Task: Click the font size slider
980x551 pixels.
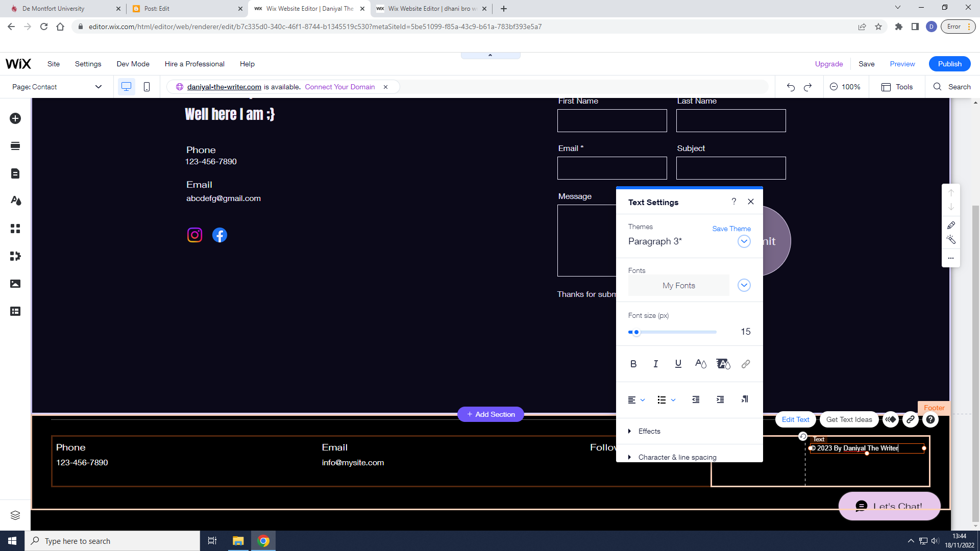Action: [672, 332]
